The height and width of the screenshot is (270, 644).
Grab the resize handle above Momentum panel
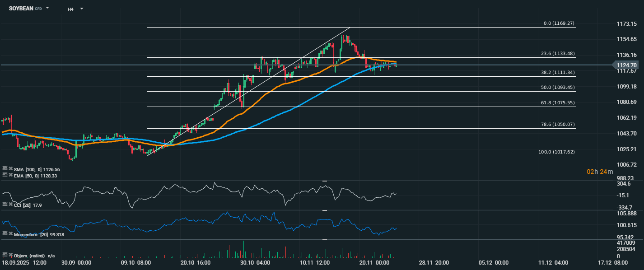(324, 210)
